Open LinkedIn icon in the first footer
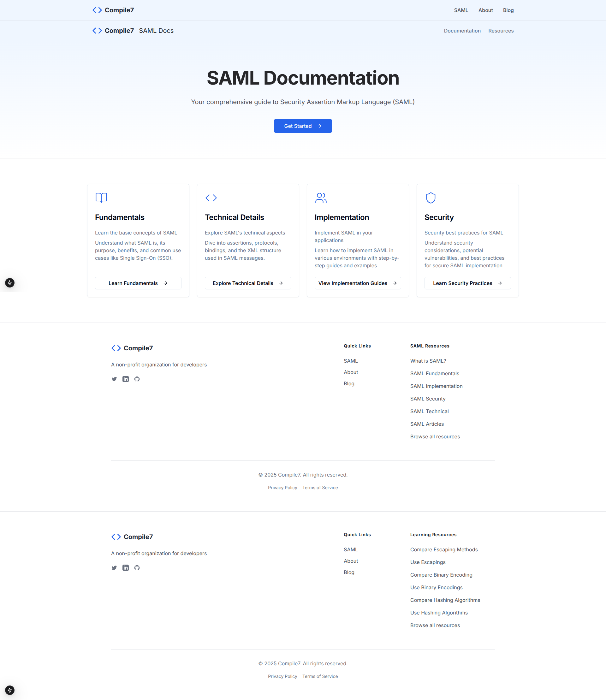606x700 pixels. click(126, 379)
